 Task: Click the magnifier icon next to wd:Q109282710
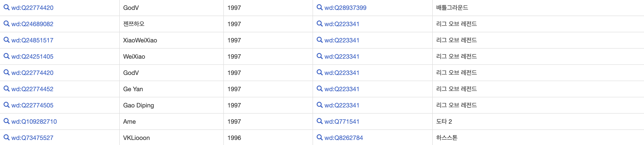point(7,121)
